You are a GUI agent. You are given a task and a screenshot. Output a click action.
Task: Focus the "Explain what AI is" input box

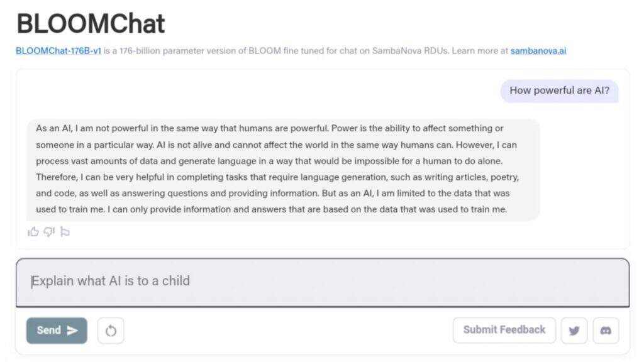click(322, 282)
